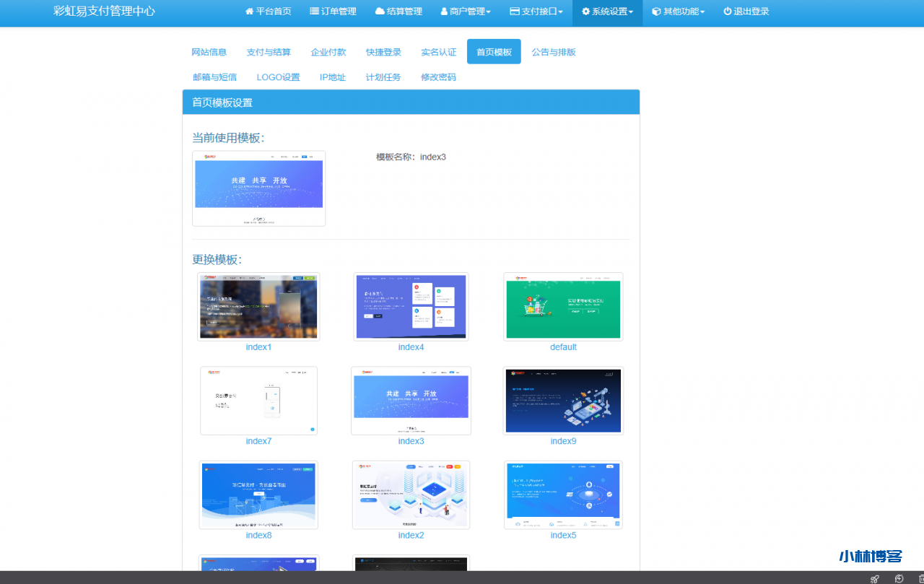Select the index4 purple template thumbnail
The width and height of the screenshot is (924, 584).
tap(411, 307)
